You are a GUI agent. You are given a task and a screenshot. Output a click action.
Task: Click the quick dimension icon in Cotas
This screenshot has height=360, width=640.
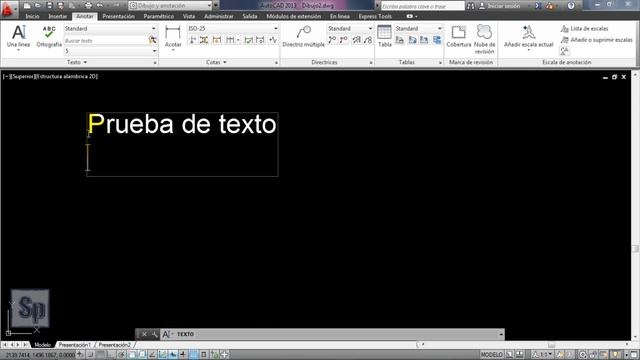tap(217, 40)
